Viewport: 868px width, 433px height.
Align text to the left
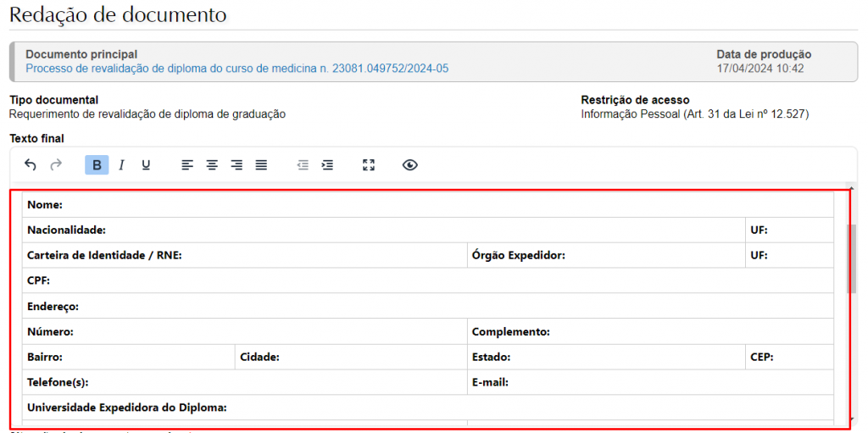coord(187,165)
